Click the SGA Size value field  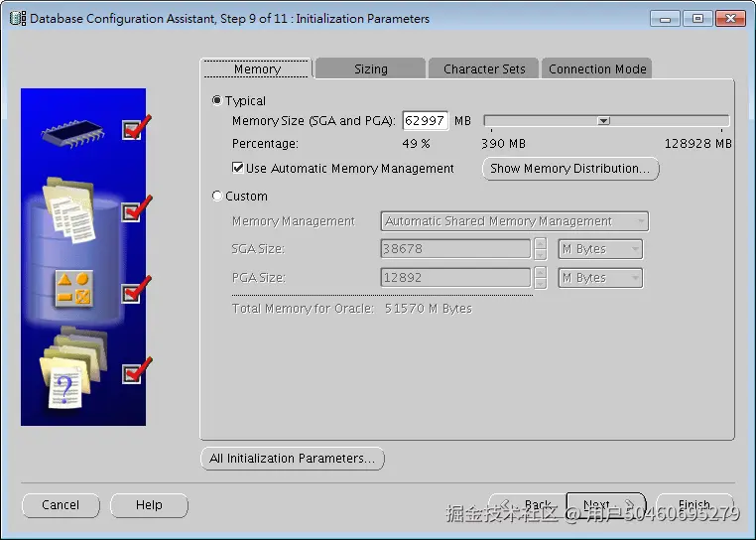455,249
